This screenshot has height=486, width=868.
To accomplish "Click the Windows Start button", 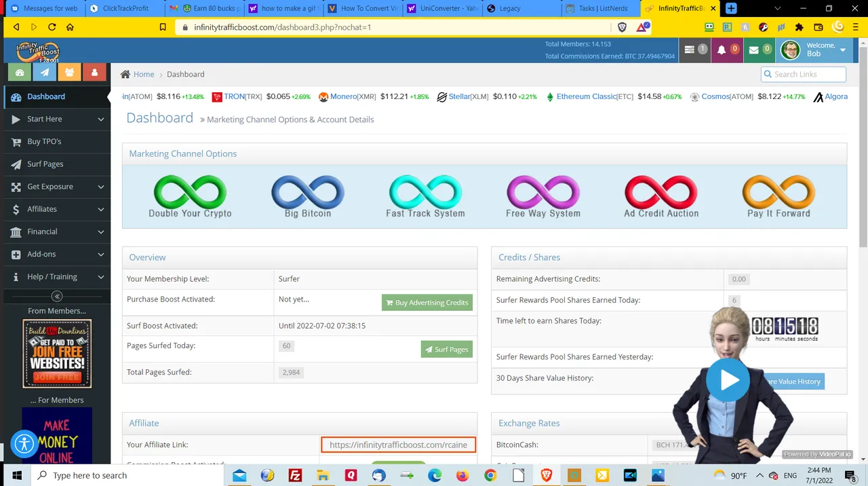I will [16, 475].
